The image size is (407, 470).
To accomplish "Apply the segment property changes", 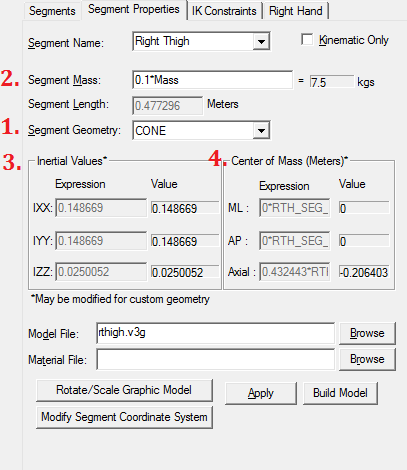I will [261, 393].
